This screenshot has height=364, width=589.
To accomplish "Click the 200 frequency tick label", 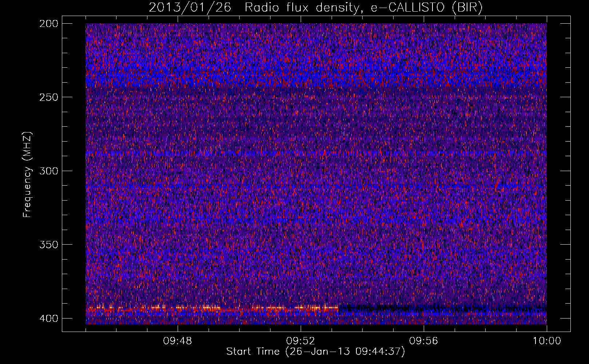I will pos(48,24).
